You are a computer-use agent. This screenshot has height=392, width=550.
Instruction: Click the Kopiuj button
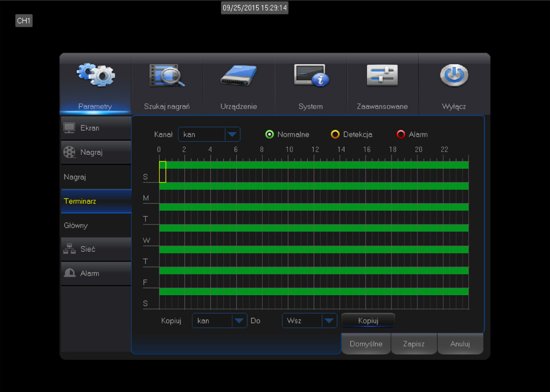tap(368, 320)
